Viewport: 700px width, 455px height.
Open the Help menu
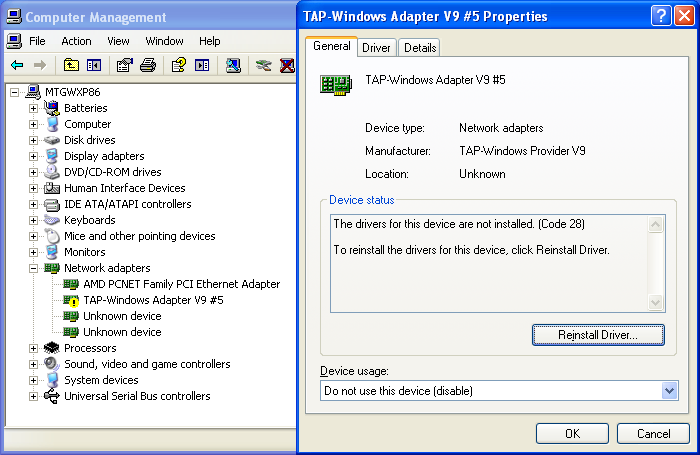[x=209, y=41]
